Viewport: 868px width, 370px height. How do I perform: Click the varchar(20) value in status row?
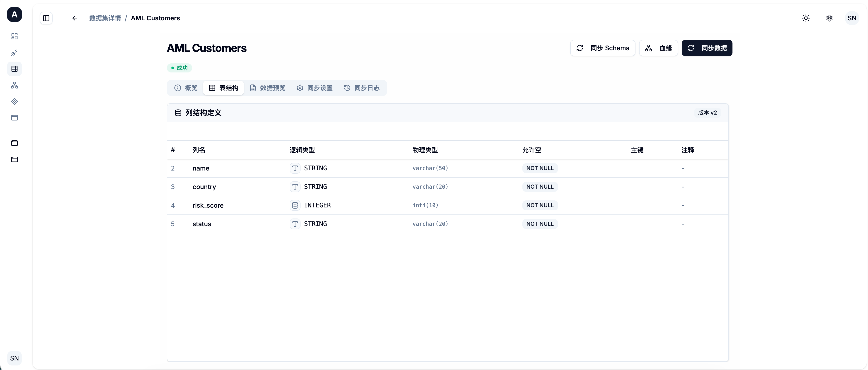[430, 224]
